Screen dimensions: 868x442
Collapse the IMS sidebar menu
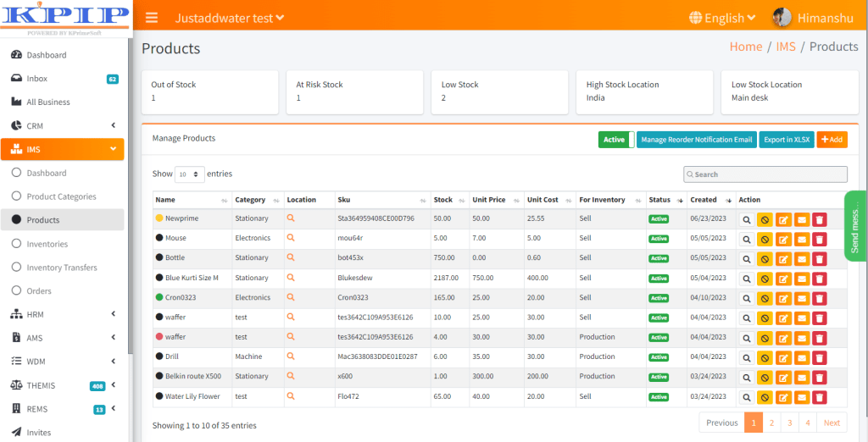click(x=63, y=149)
